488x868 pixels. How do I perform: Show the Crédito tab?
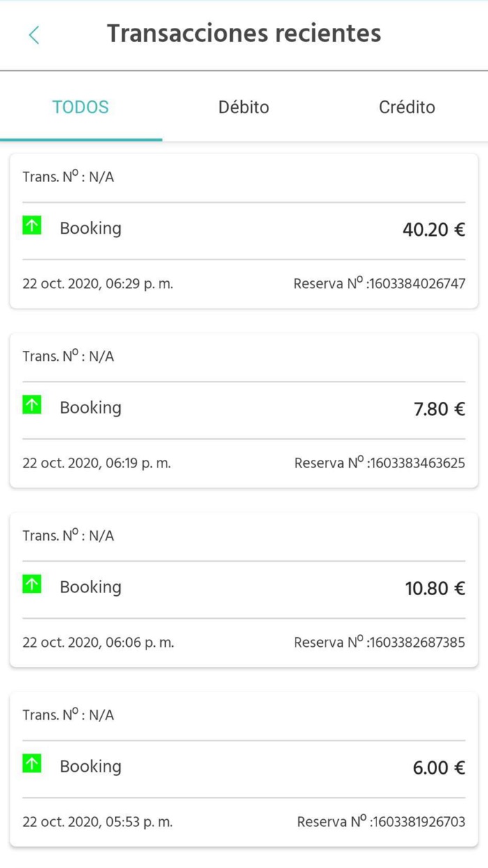406,107
